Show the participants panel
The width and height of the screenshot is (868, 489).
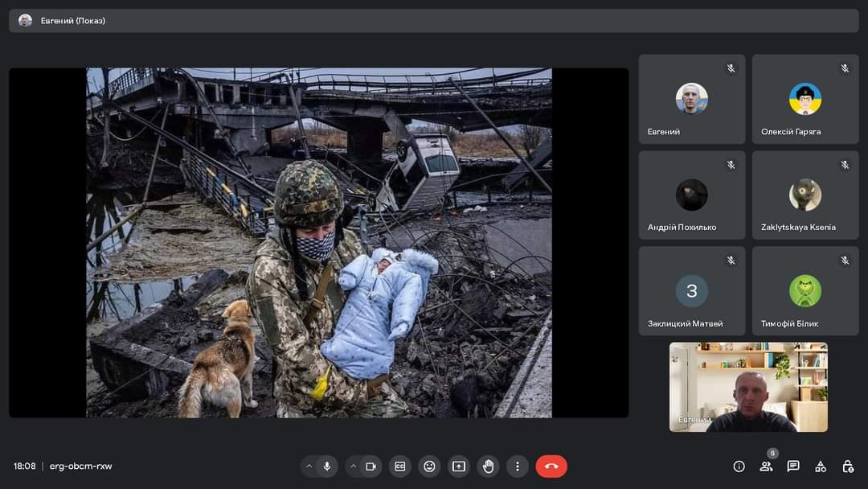766,466
